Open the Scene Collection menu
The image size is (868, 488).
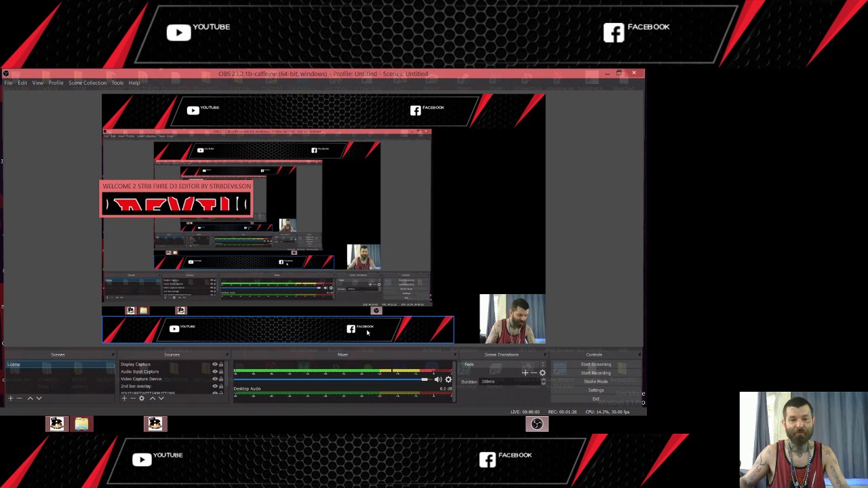tap(87, 83)
